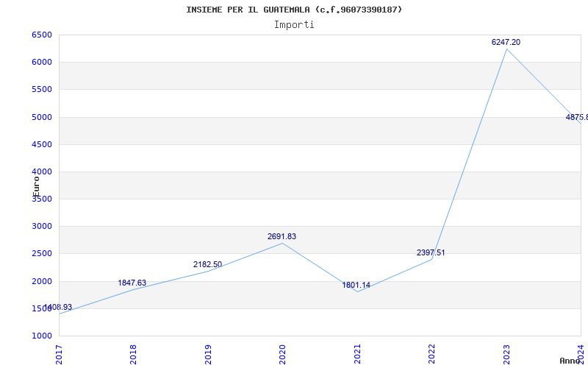
Task: Click the 2397.51 data label
Action: pyautogui.click(x=431, y=252)
